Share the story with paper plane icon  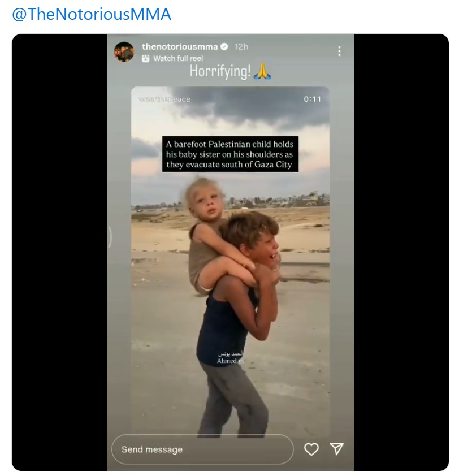pos(337,449)
